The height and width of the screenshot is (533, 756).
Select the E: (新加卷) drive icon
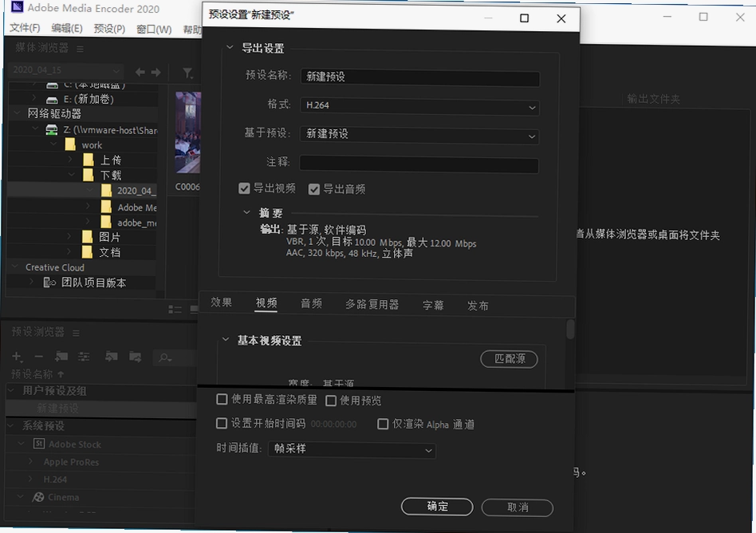click(52, 100)
